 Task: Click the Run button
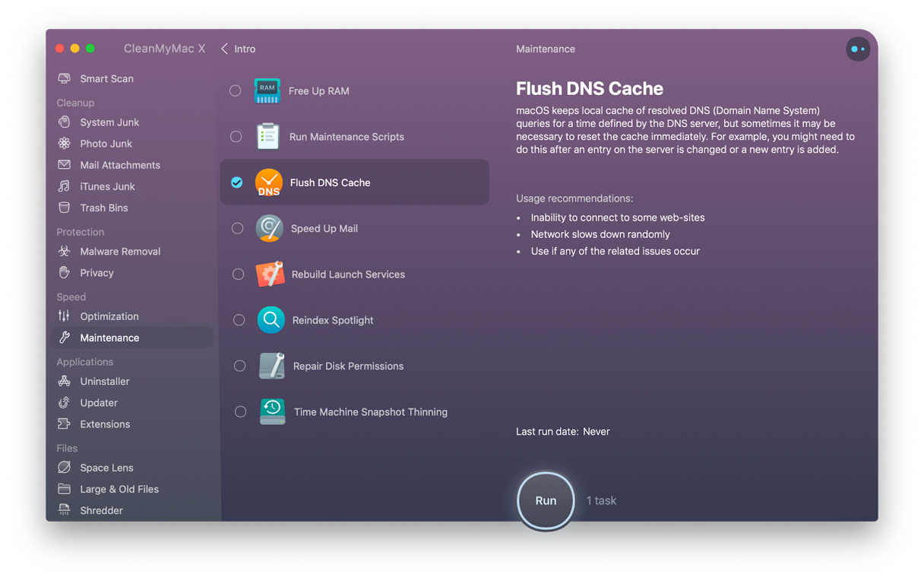pyautogui.click(x=546, y=500)
